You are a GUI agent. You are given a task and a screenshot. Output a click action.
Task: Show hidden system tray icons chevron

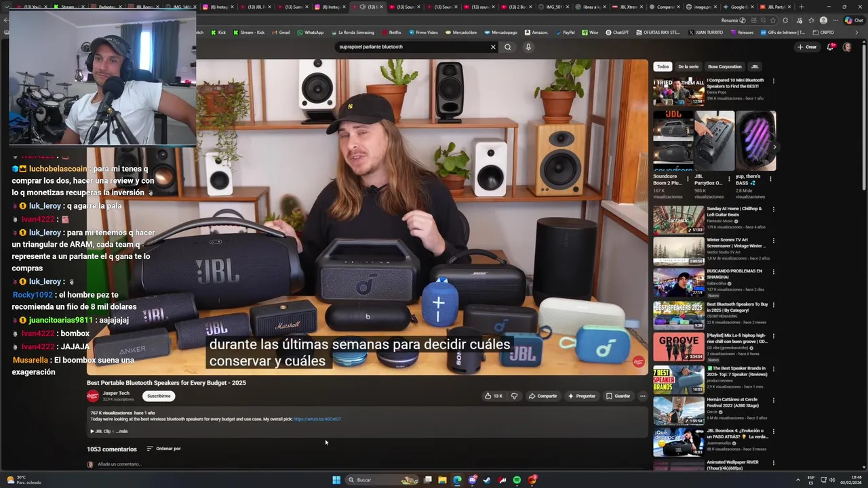[x=798, y=480]
